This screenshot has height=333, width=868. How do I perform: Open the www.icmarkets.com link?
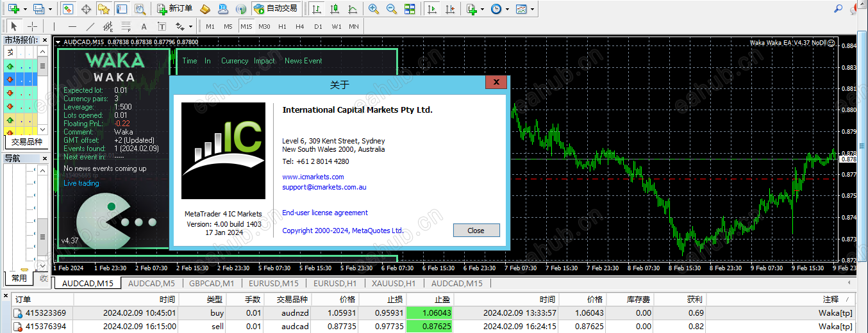[313, 177]
